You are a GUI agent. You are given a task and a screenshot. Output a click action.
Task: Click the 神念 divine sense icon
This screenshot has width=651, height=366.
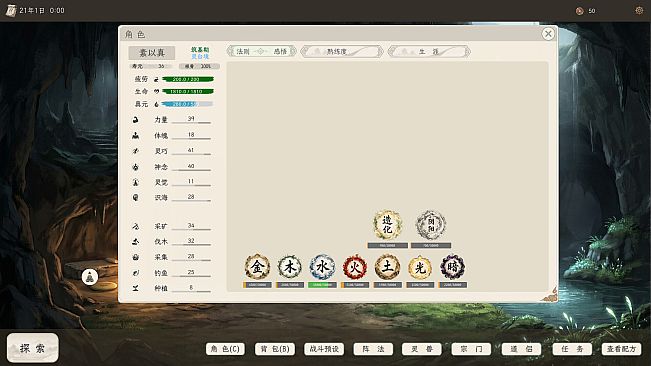pyautogui.click(x=135, y=167)
